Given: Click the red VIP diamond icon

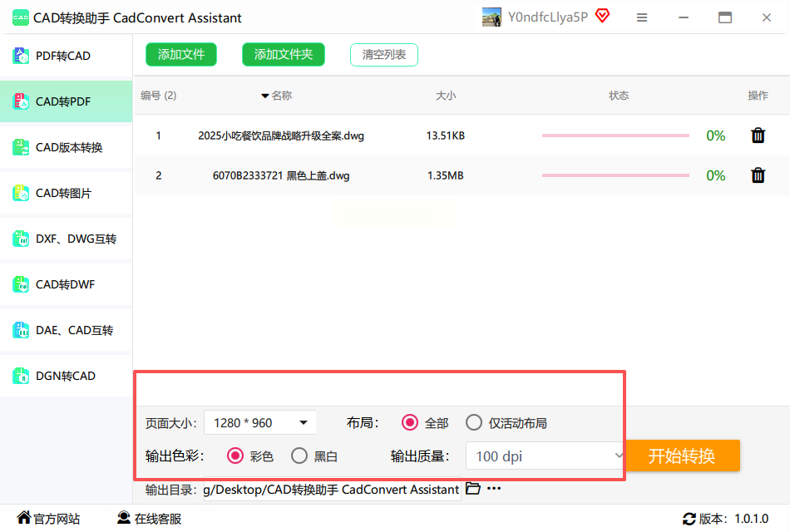Looking at the screenshot, I should tap(603, 16).
